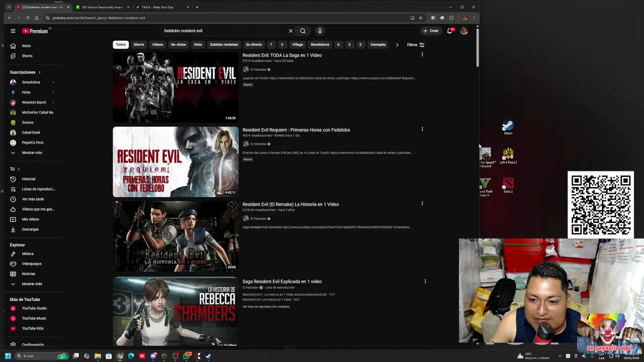Viewport: 644px width, 362px height.
Task: Open YouTube notifications bell
Action: (x=450, y=31)
